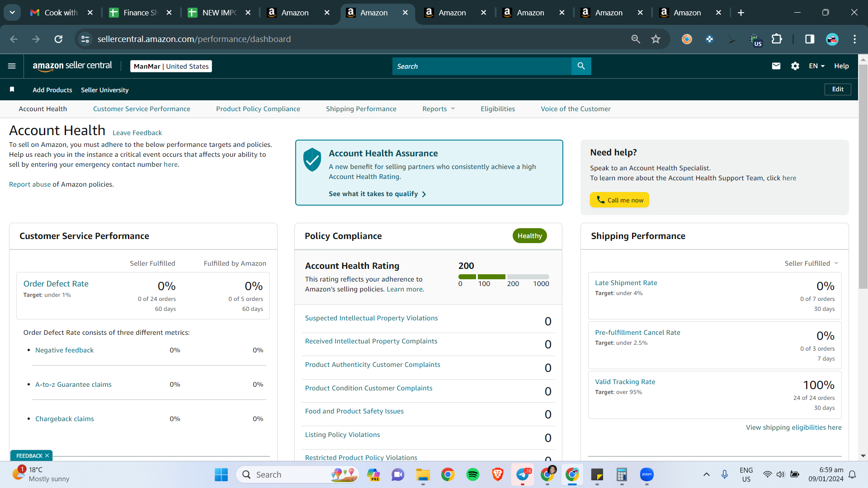Image resolution: width=868 pixels, height=488 pixels.
Task: Reload the page with the refresh icon
Action: click(x=58, y=39)
